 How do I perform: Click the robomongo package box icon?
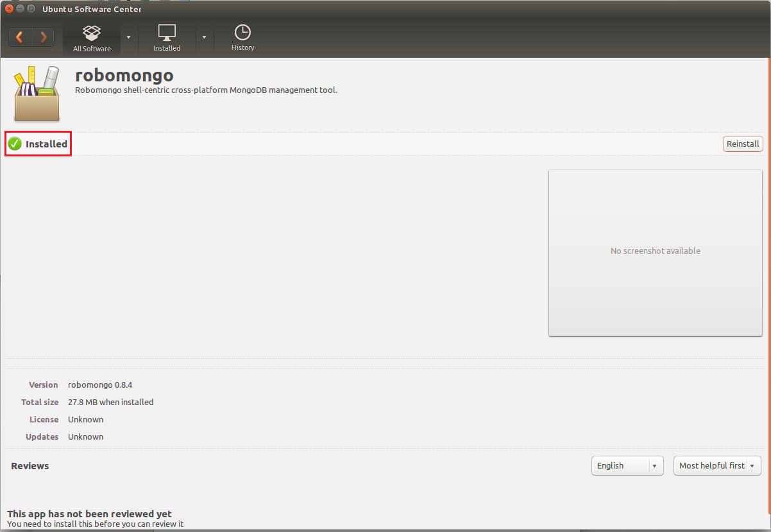click(37, 93)
